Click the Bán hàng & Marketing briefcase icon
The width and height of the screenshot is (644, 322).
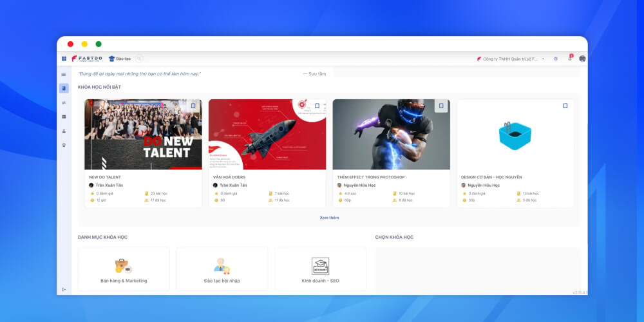pyautogui.click(x=123, y=266)
